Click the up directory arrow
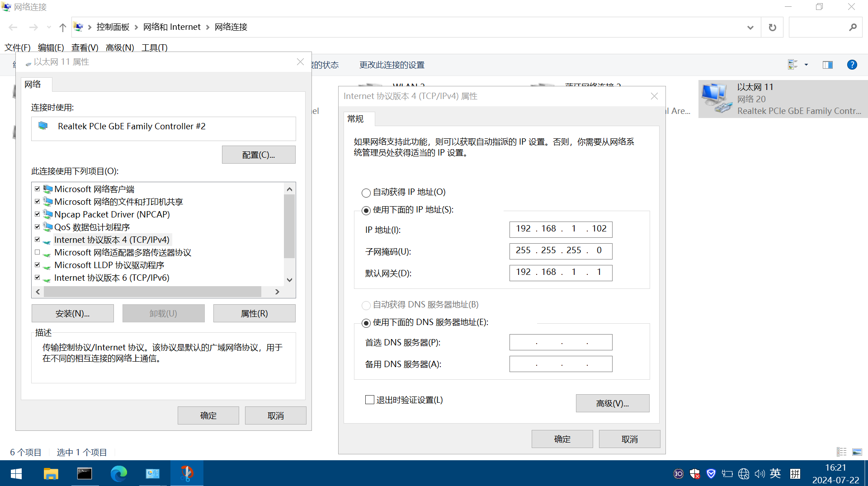868x486 pixels. pos(62,28)
